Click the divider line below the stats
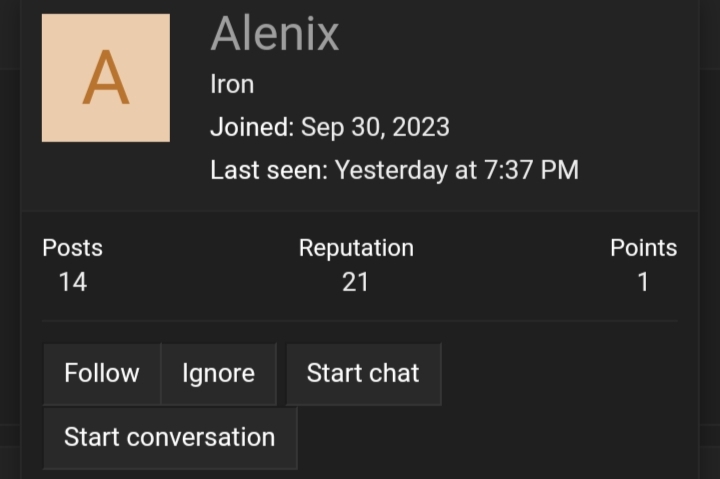 360,320
